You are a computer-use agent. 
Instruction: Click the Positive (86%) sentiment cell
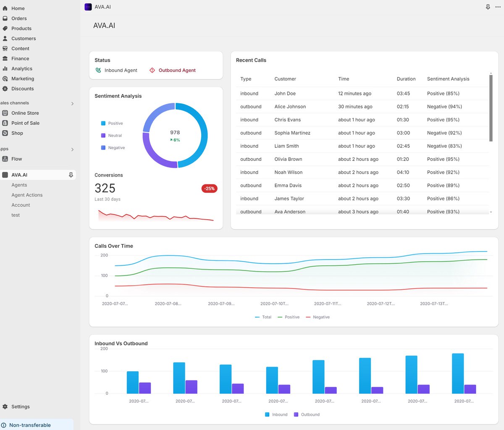[443, 199]
